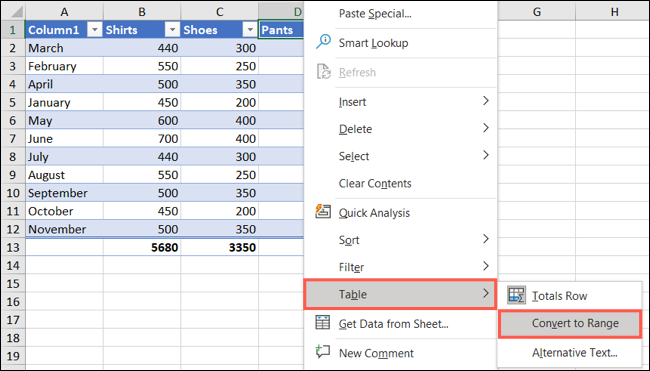This screenshot has width=650, height=371.
Task: Click the Column1 header cell text
Action: 53,30
